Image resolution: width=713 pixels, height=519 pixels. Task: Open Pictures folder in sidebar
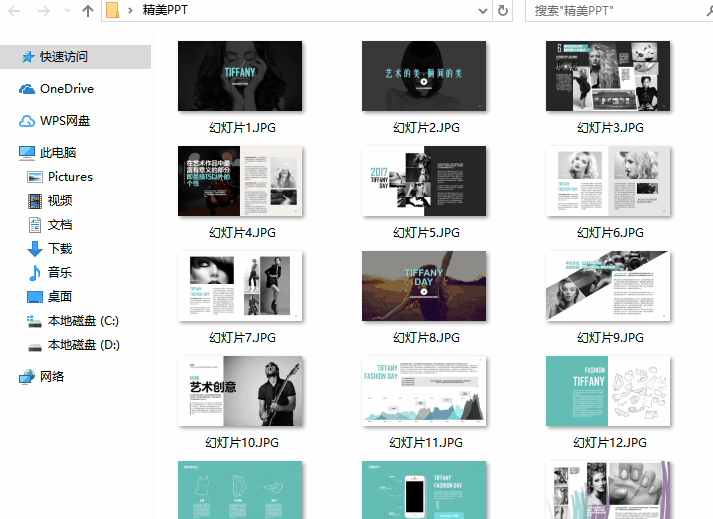70,176
